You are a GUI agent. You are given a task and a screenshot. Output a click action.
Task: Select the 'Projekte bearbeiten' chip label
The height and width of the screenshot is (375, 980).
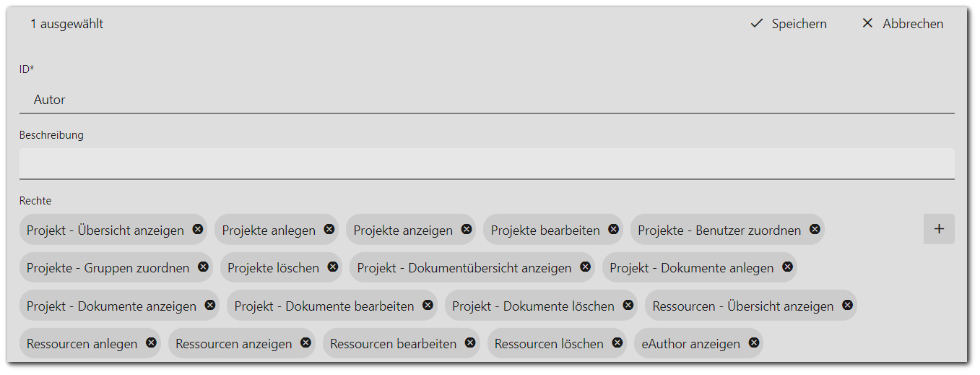[545, 230]
